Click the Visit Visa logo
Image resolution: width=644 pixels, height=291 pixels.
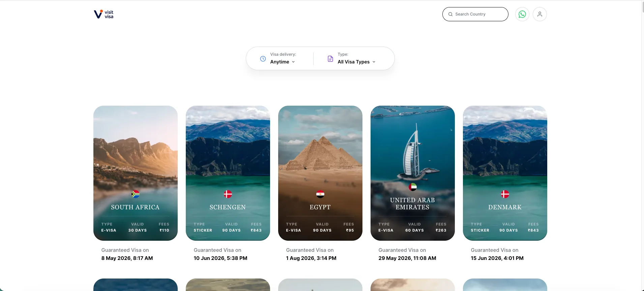tap(104, 14)
